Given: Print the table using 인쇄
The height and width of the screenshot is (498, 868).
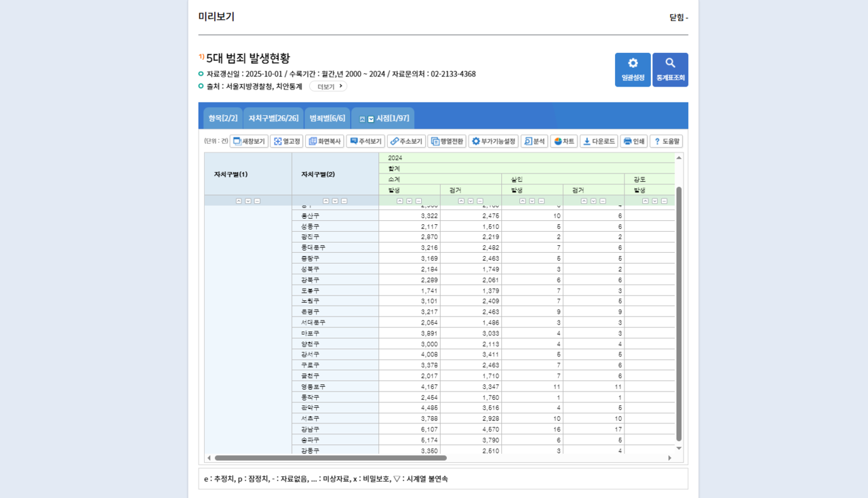Looking at the screenshot, I should point(633,141).
